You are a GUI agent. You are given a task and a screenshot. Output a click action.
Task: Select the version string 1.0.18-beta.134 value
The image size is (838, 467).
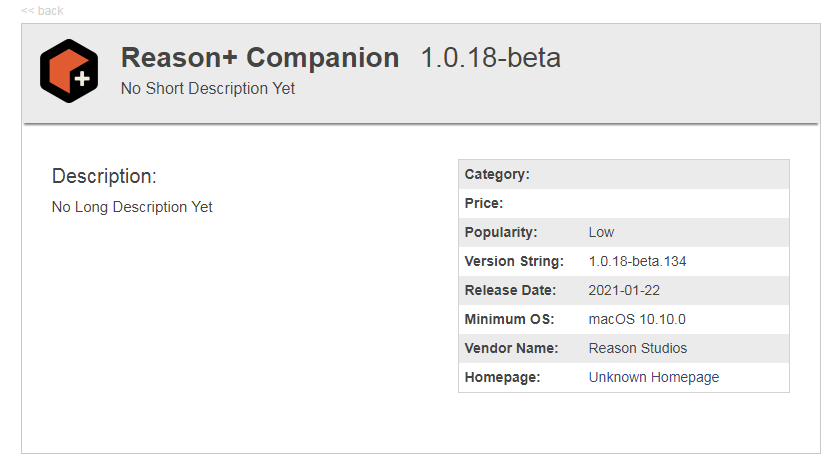[637, 261]
